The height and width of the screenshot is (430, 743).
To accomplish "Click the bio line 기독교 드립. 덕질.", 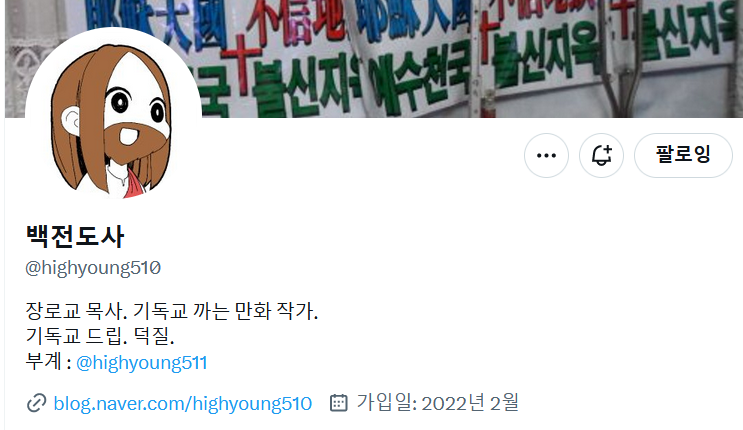I will [100, 336].
